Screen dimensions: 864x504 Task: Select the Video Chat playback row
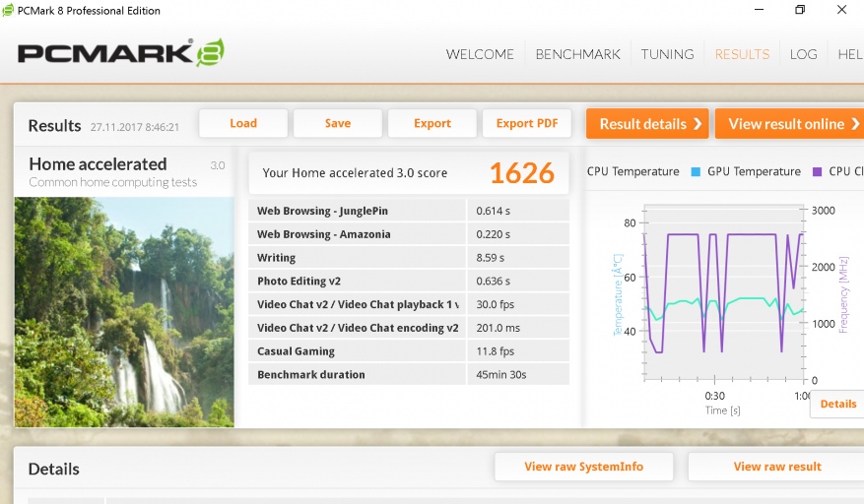point(409,304)
